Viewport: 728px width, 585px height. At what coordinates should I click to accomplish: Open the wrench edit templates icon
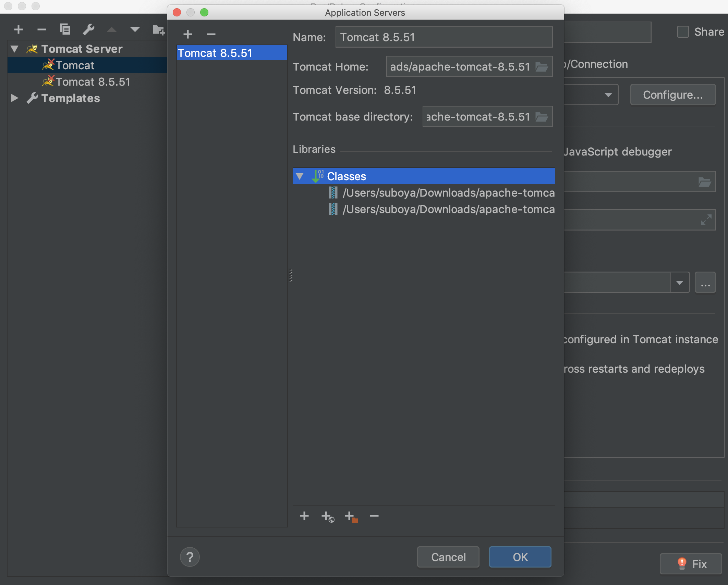(x=88, y=29)
